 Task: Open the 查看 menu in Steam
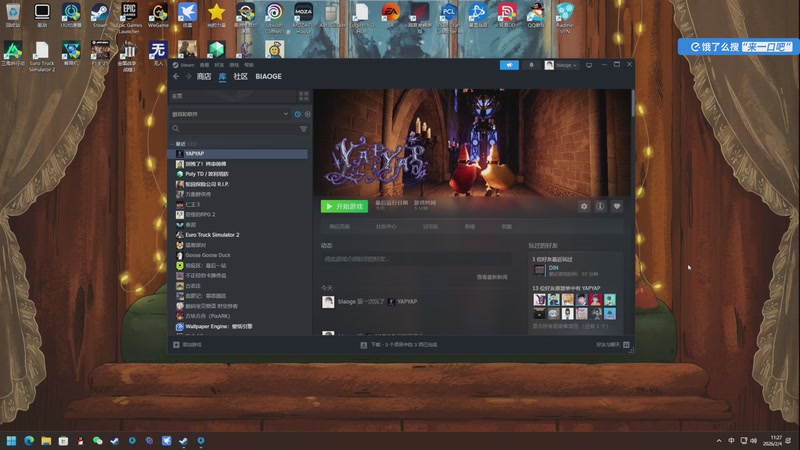(x=204, y=65)
